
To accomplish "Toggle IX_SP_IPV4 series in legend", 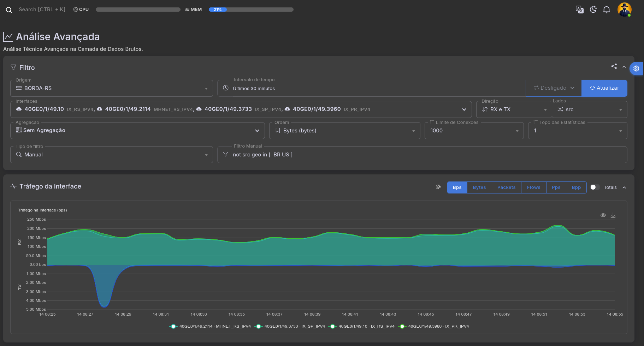I will (x=290, y=326).
